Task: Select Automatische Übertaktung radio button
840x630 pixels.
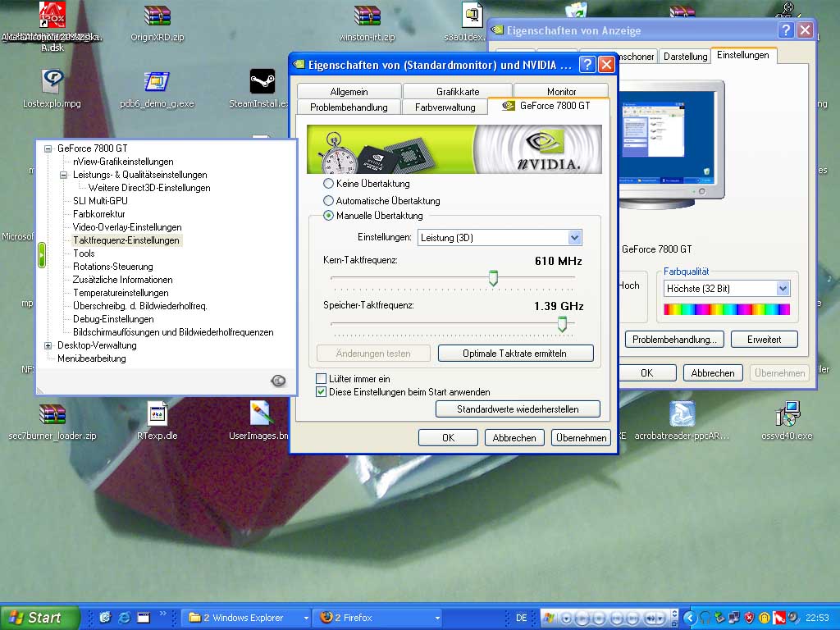Action: [328, 201]
